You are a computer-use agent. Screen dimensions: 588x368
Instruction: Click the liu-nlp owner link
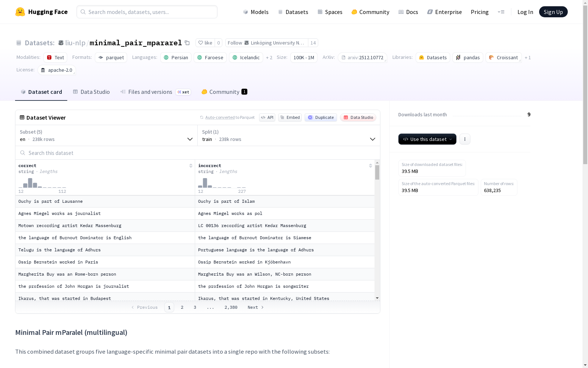[x=75, y=43]
